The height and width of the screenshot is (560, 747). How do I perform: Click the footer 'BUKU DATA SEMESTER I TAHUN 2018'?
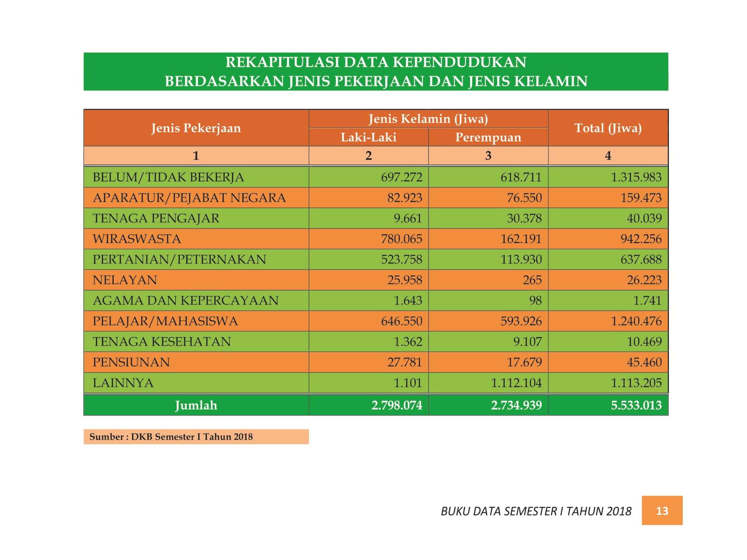click(x=536, y=511)
